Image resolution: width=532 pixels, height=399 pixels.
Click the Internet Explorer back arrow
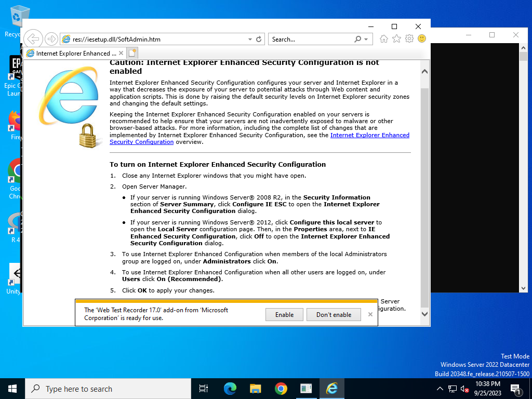tap(33, 38)
